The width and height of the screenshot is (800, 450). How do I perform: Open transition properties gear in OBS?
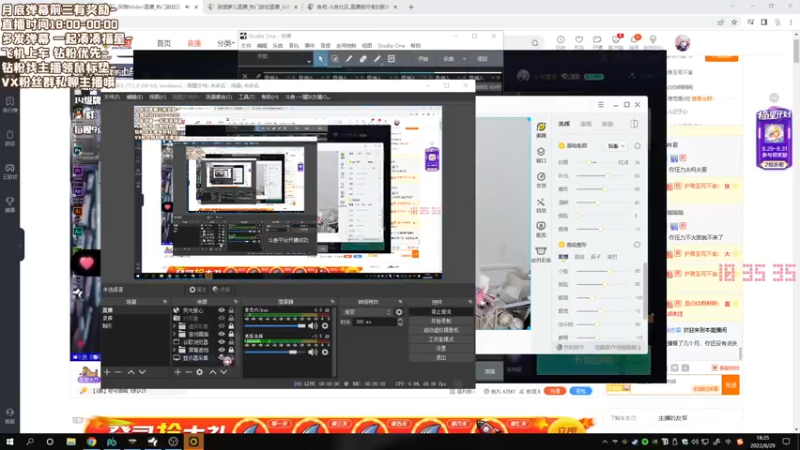[x=399, y=312]
